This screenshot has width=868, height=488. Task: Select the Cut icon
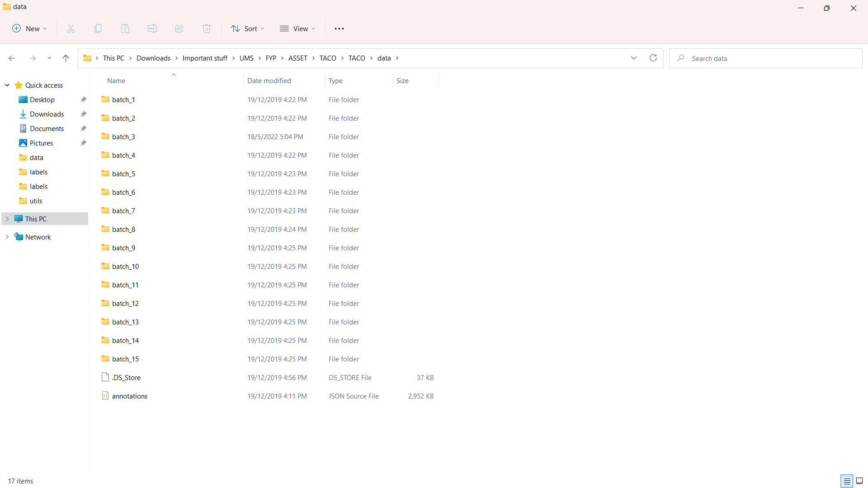71,28
